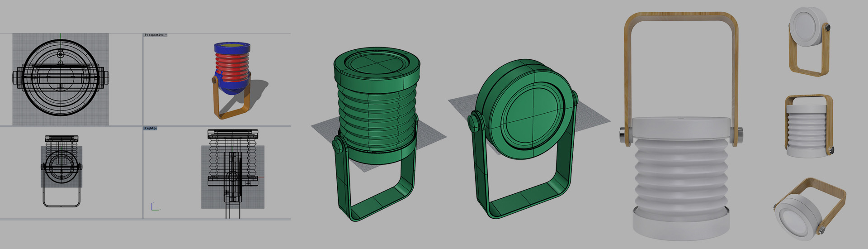Viewport: 868px width, 249px height.
Task: Click the blue top cap of the colored model
Action: tap(232, 47)
